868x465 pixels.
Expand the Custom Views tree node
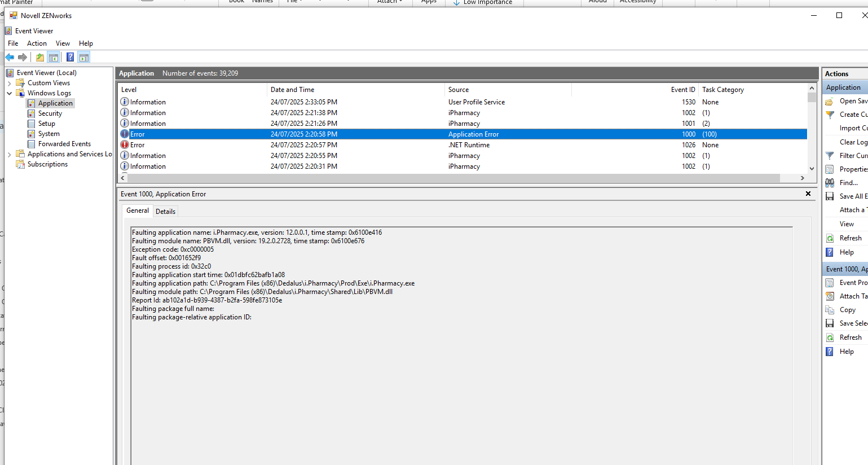pos(10,84)
